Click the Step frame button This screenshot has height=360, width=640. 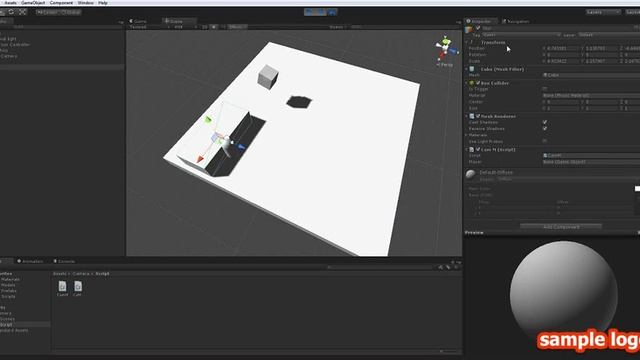click(332, 12)
